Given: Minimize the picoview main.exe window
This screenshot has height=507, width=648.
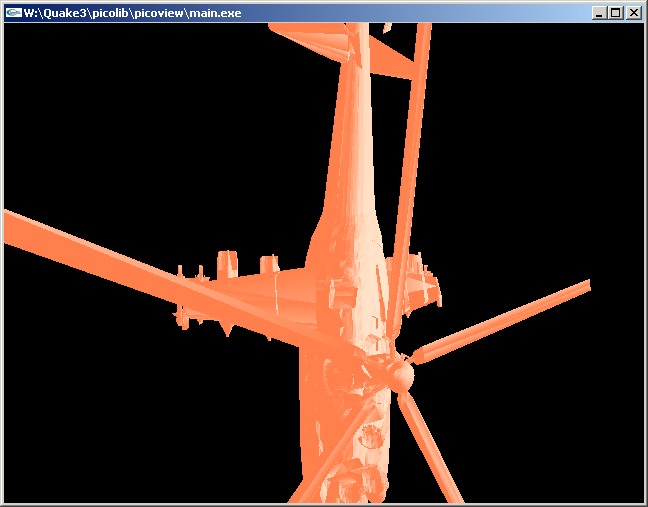Looking at the screenshot, I should (x=599, y=13).
